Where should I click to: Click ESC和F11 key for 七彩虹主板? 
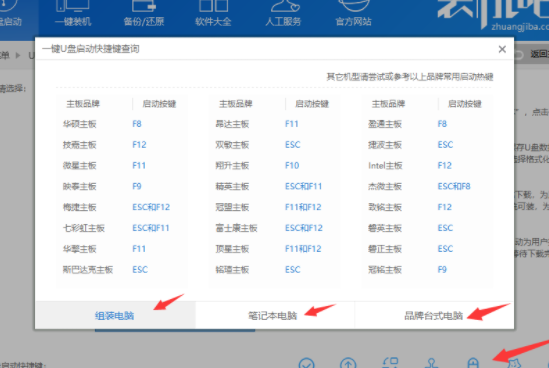(x=151, y=228)
